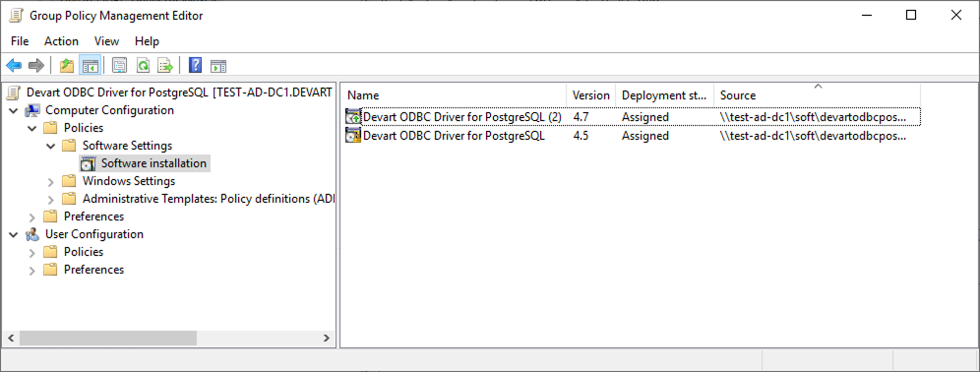Click the tree pane scroll right arrow
This screenshot has height=372, width=980.
click(327, 339)
